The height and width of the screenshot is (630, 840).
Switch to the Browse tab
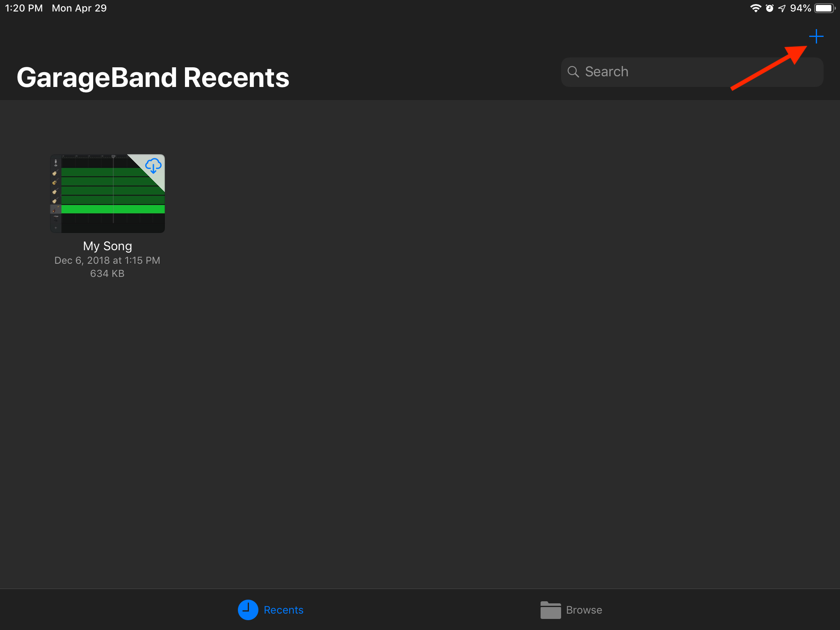571,610
